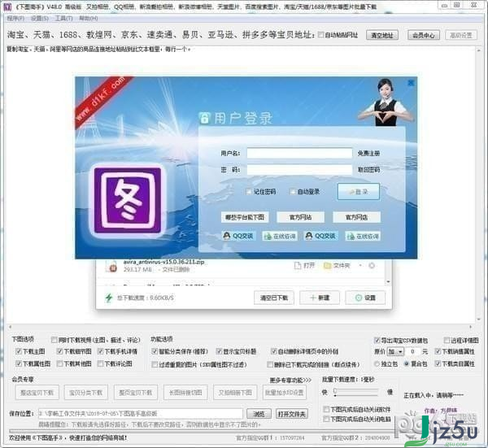Open the 程序(F) menu

point(15,19)
